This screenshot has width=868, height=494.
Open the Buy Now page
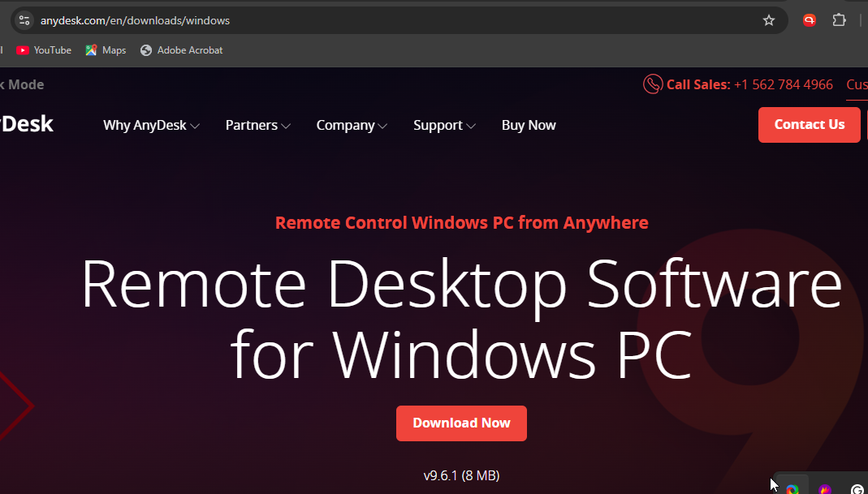pyautogui.click(x=529, y=125)
